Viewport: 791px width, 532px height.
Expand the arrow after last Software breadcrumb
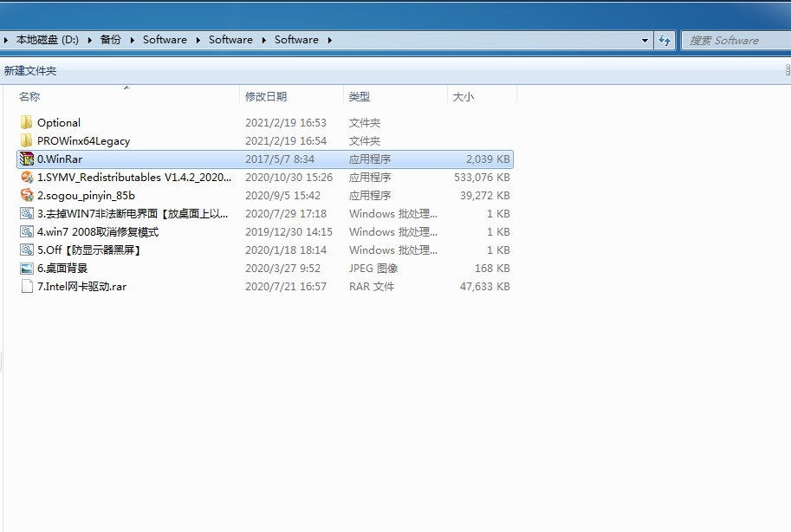[x=329, y=40]
